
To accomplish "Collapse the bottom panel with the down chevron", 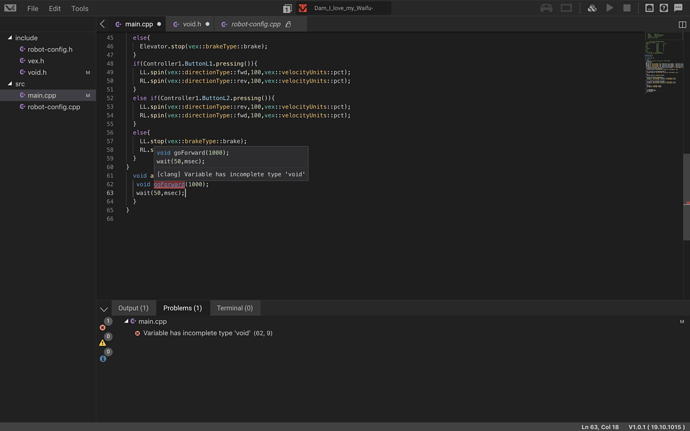I will pos(104,309).
